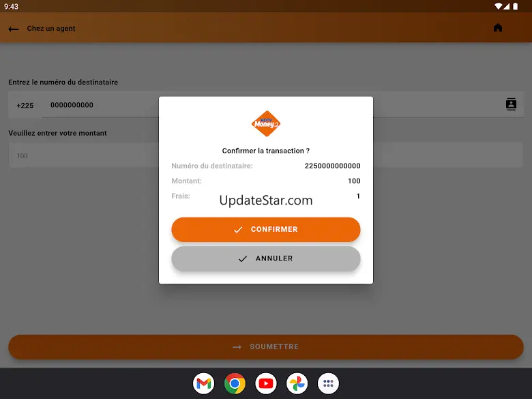Cancel the transaction with ANNULER
Viewport: 532px width, 399px height.
[266, 258]
